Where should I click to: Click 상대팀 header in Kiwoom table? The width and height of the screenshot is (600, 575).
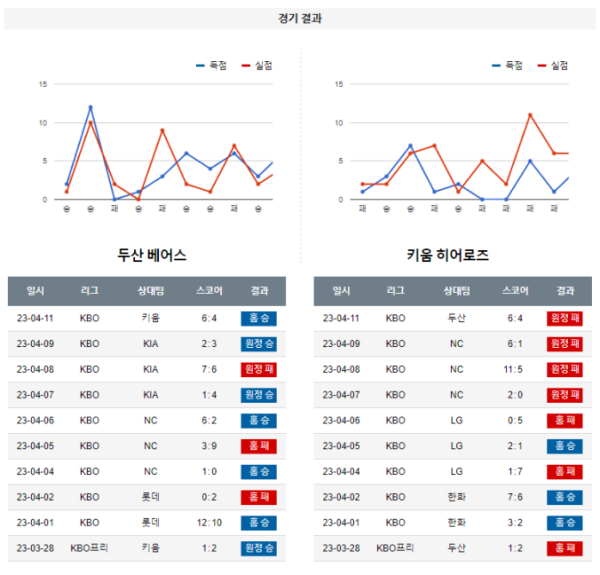pos(457,291)
